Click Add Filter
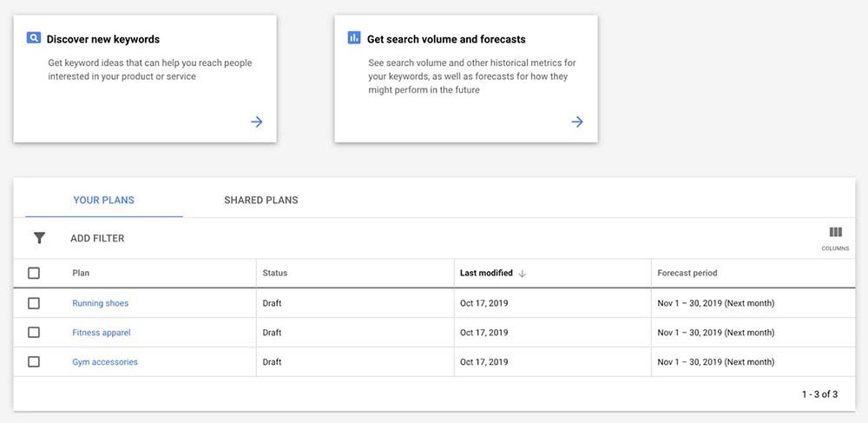This screenshot has height=423, width=868. tap(97, 239)
